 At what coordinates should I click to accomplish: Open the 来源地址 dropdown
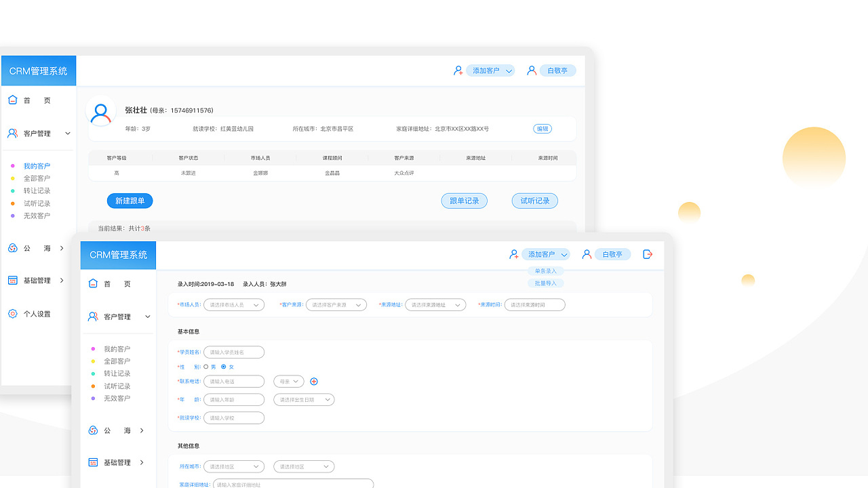(x=435, y=305)
